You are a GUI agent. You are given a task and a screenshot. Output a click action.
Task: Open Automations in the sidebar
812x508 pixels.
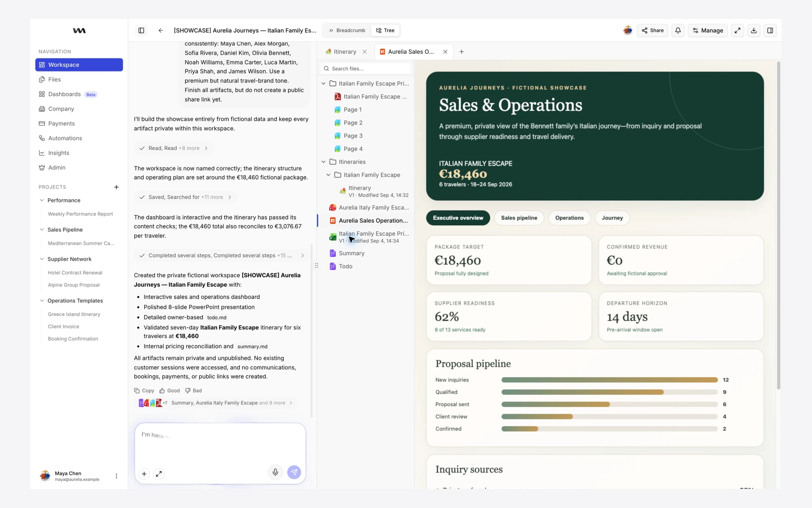click(79, 138)
